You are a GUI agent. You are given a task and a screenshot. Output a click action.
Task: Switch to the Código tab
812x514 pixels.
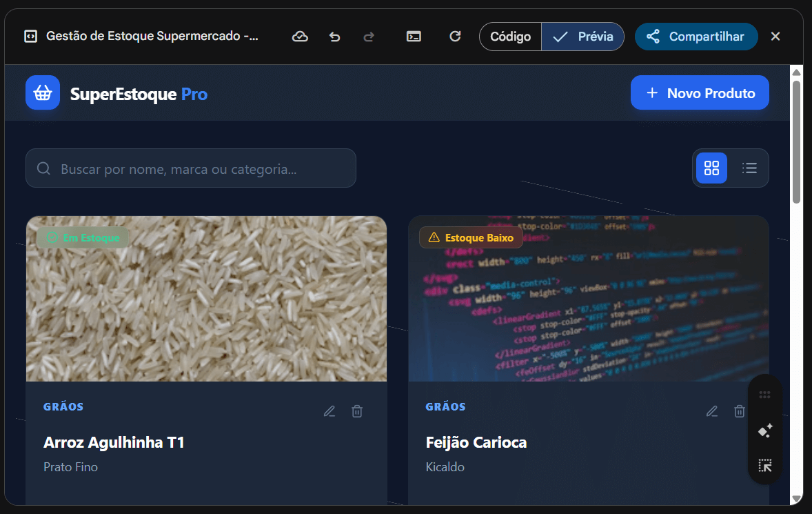[x=510, y=37]
